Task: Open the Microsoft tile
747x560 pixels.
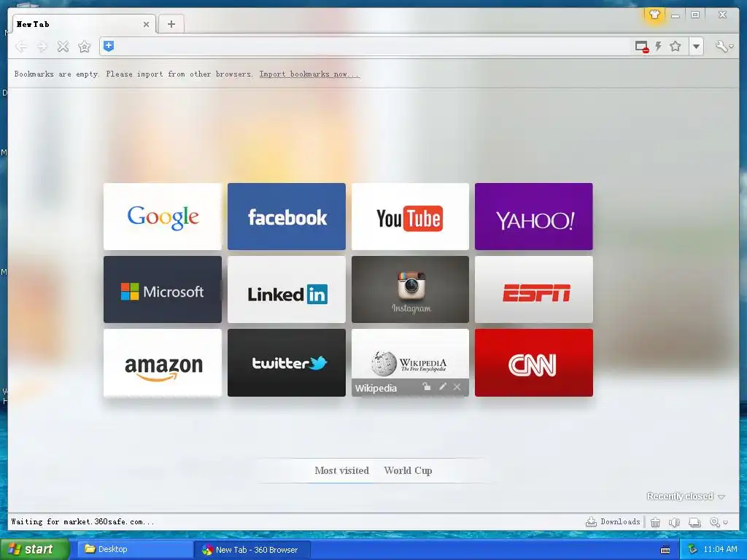Action: pyautogui.click(x=163, y=289)
